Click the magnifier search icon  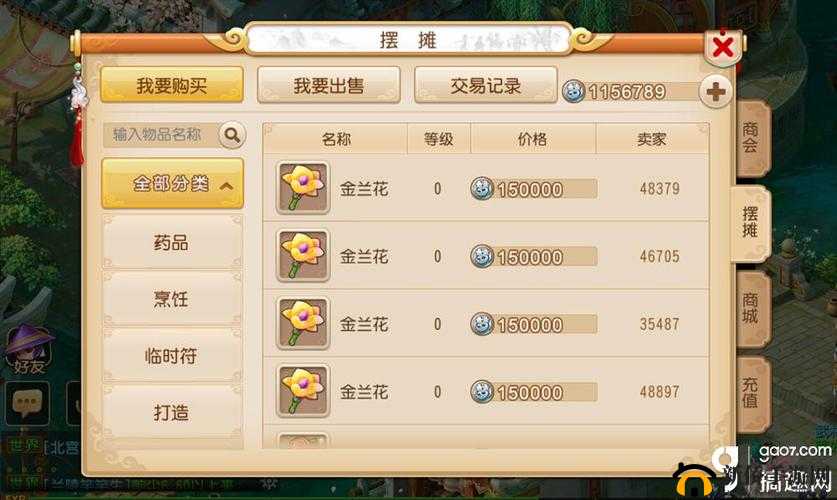pos(232,135)
